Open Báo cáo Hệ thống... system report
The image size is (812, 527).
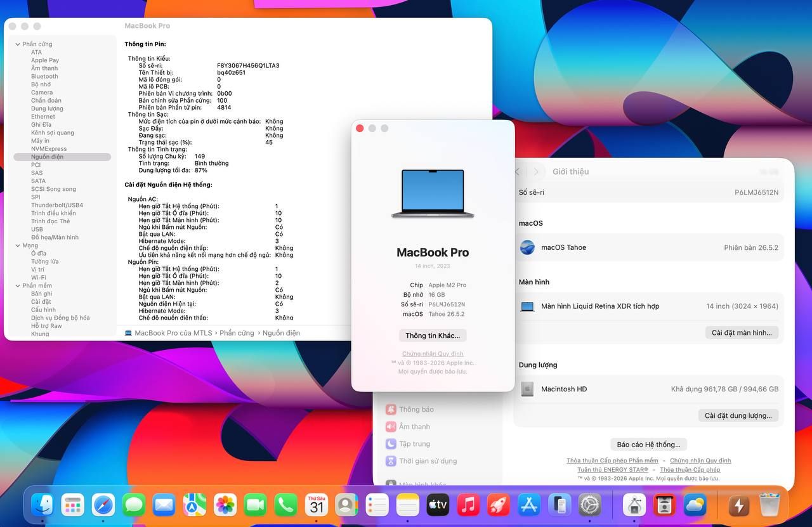click(648, 445)
